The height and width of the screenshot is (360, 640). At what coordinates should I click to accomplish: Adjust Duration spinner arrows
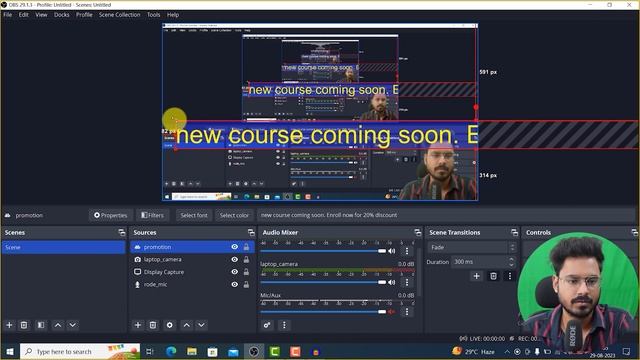(511, 262)
